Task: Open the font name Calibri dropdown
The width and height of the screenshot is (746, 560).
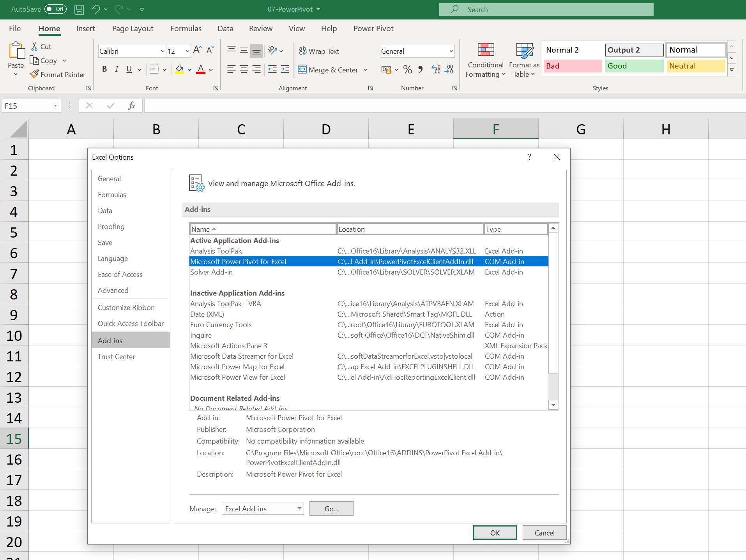Action: tap(163, 51)
